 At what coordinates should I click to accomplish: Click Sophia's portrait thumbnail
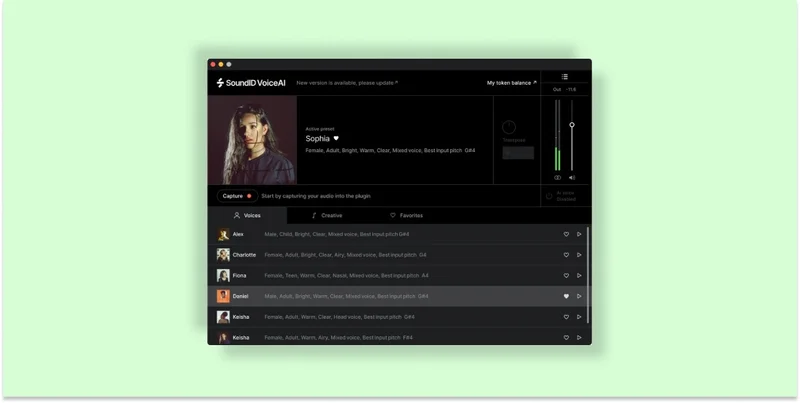(x=253, y=140)
